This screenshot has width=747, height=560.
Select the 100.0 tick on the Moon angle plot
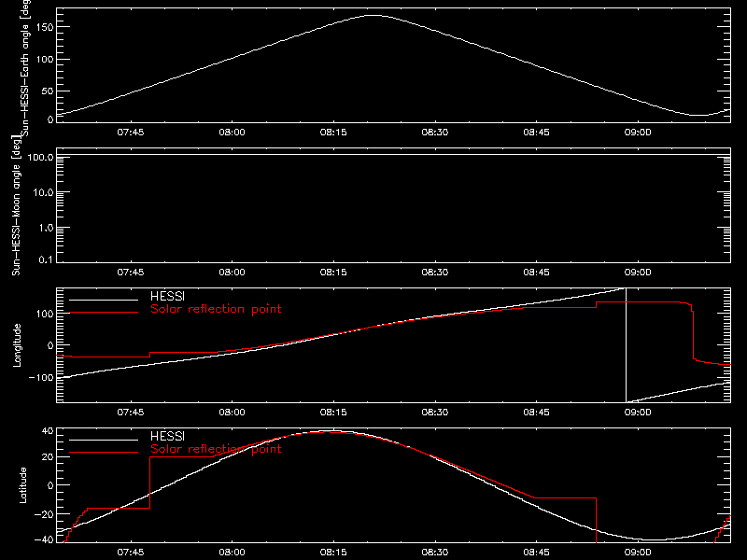tap(40, 157)
